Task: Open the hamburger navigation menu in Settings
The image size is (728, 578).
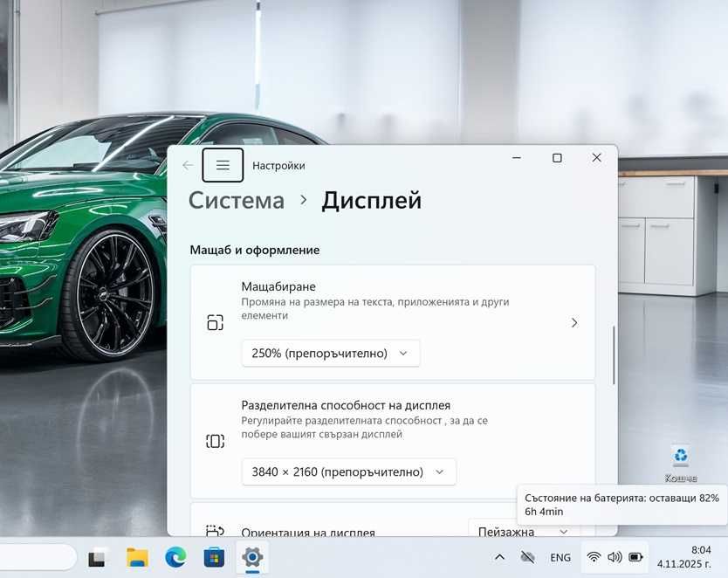Action: pyautogui.click(x=223, y=165)
